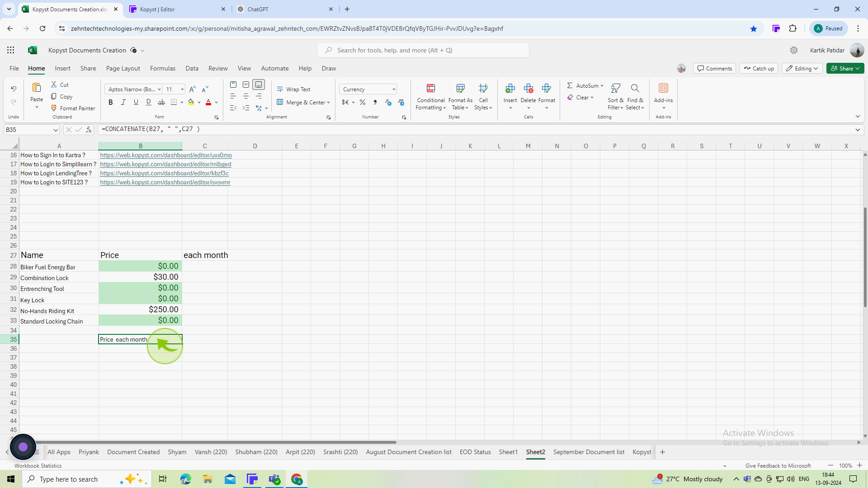
Task: Click the Catch up button
Action: click(759, 69)
